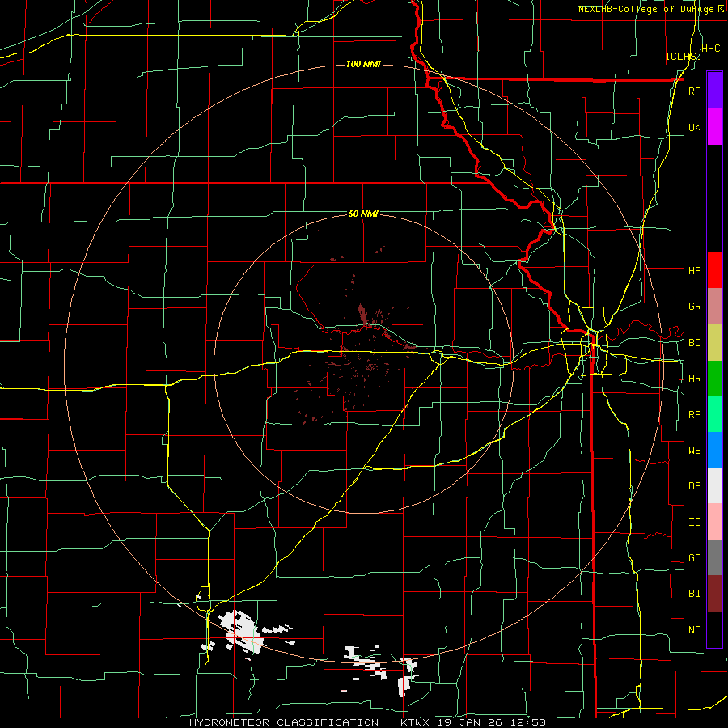The image size is (728, 728).
Task: Click the [CLAS] units label
Action: pos(684,56)
